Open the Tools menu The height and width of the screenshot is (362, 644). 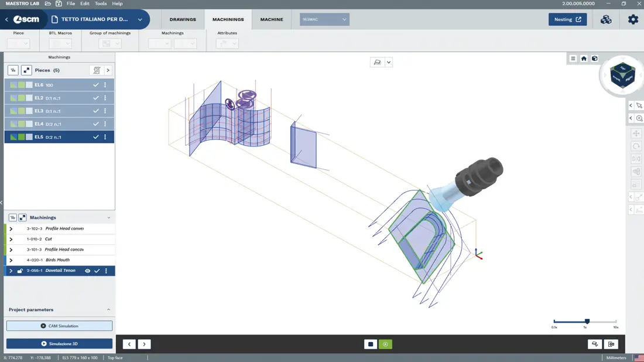tap(101, 4)
